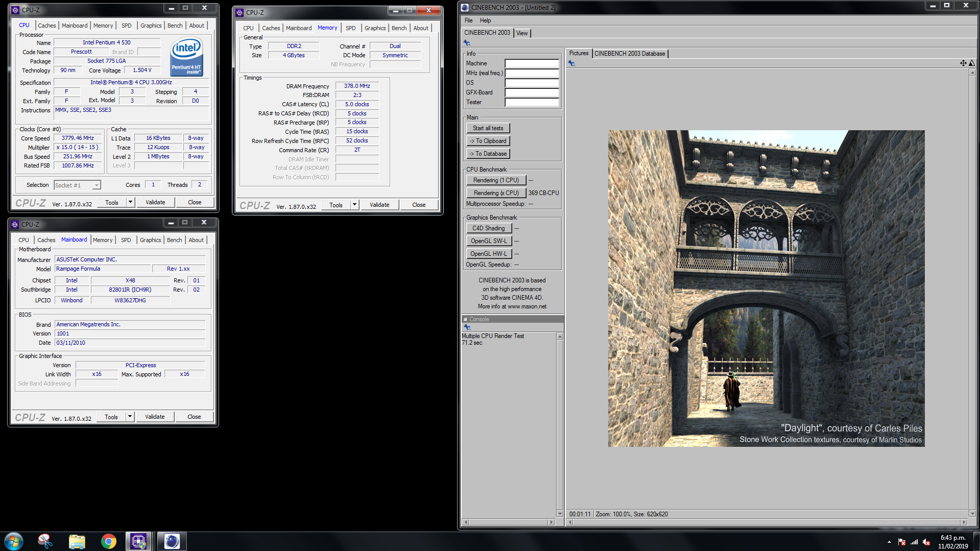This screenshot has height=551, width=980.
Task: Run the C4D Shading benchmark
Action: pos(489,228)
